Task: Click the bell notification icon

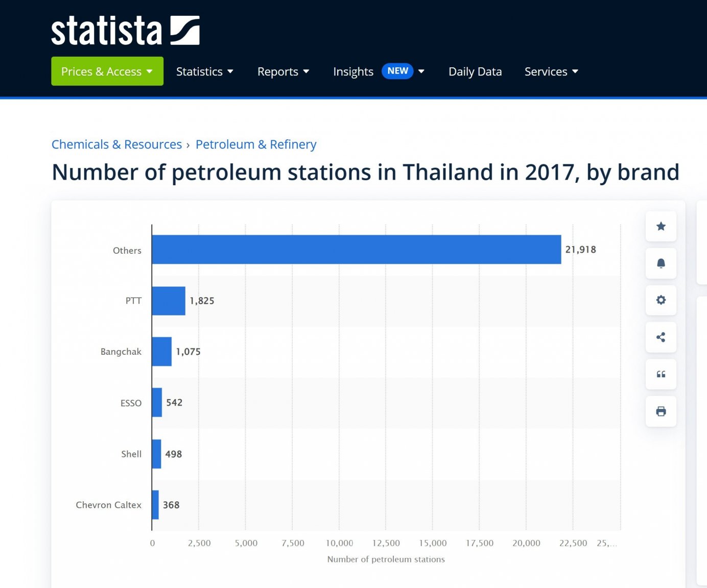Action: click(661, 263)
